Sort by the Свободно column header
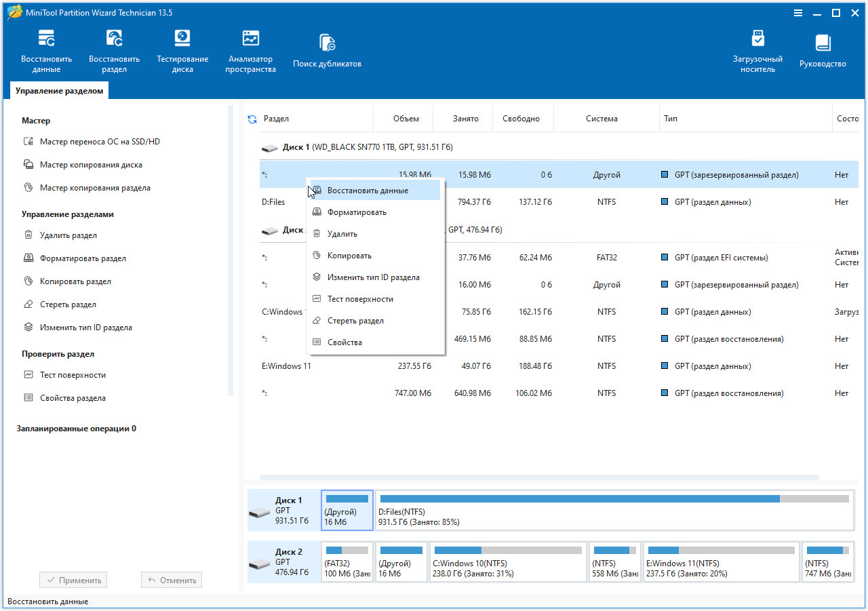868x611 pixels. point(521,119)
